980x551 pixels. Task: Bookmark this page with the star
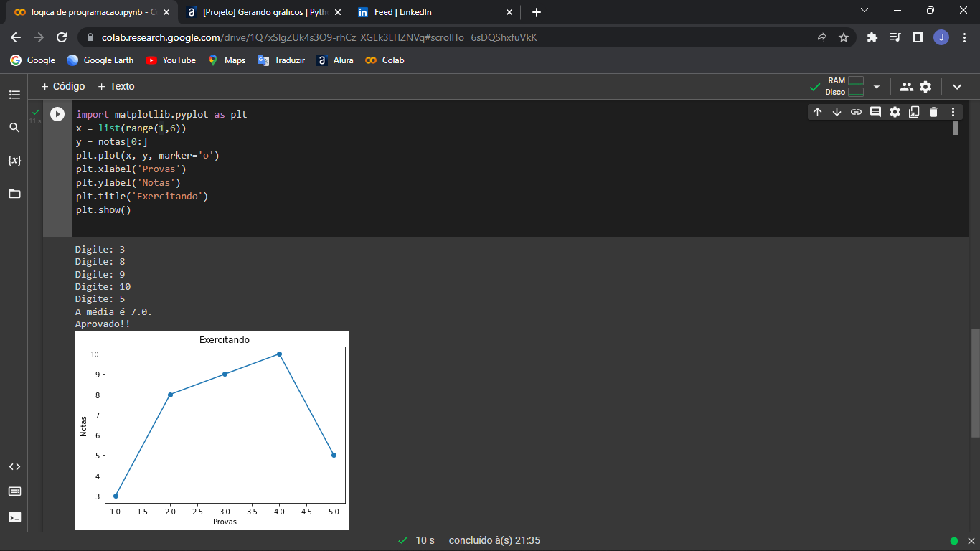tap(844, 37)
